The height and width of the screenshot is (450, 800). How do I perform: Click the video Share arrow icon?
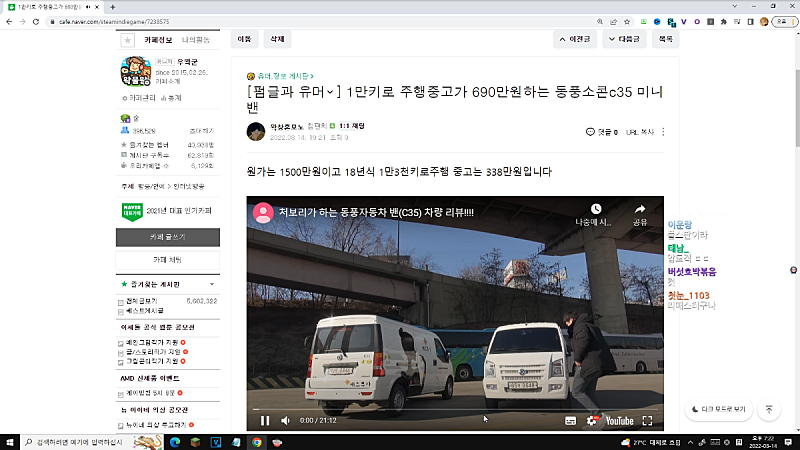point(640,209)
